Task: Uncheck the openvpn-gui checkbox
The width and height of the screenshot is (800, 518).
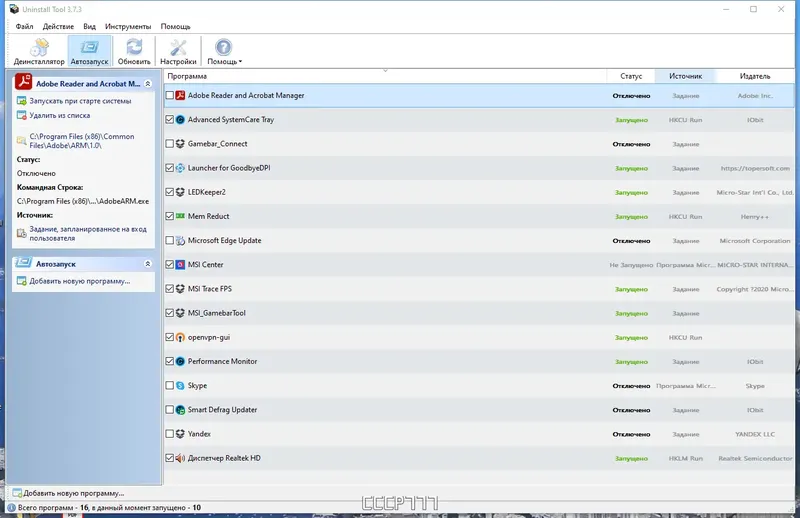Action: (x=170, y=337)
